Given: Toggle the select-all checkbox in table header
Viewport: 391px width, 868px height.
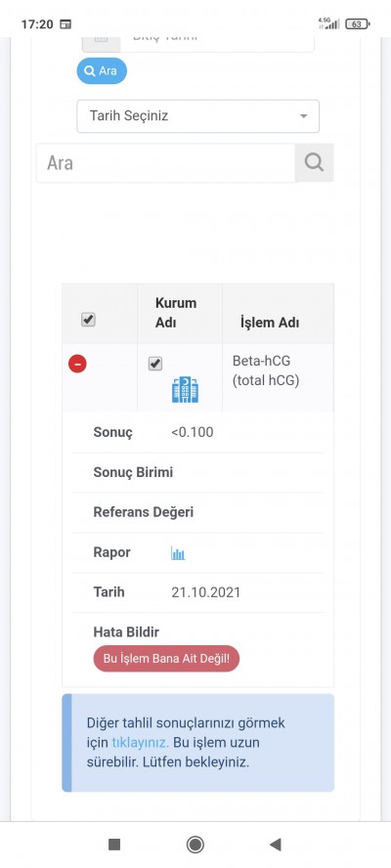Looking at the screenshot, I should (x=88, y=320).
